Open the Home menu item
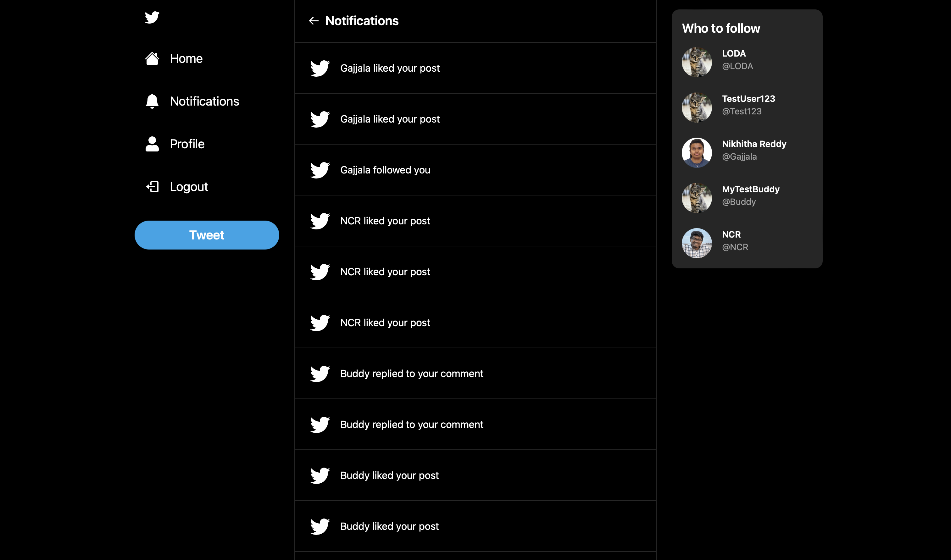Screen dimensions: 951x560 coord(186,58)
